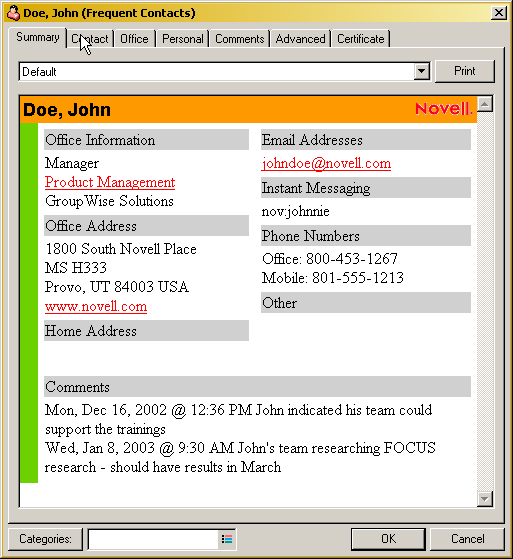Open the Advanced tab
This screenshot has width=513, height=559.
[300, 39]
